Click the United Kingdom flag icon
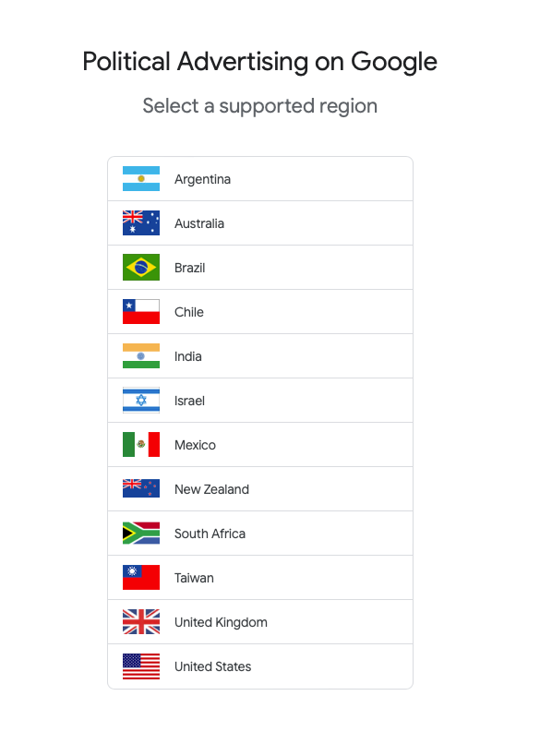Viewport: 540px width, 756px height. 141,622
